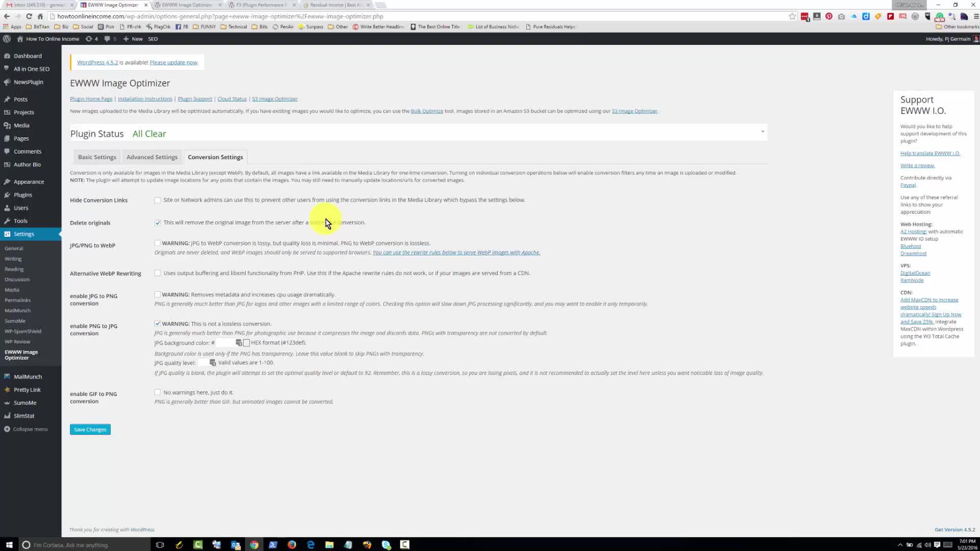Click updates icon showing 4 in admin bar
The image size is (980, 551).
[x=91, y=39]
